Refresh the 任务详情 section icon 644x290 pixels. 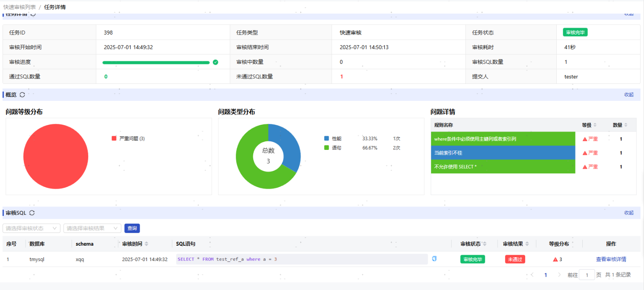point(33,14)
